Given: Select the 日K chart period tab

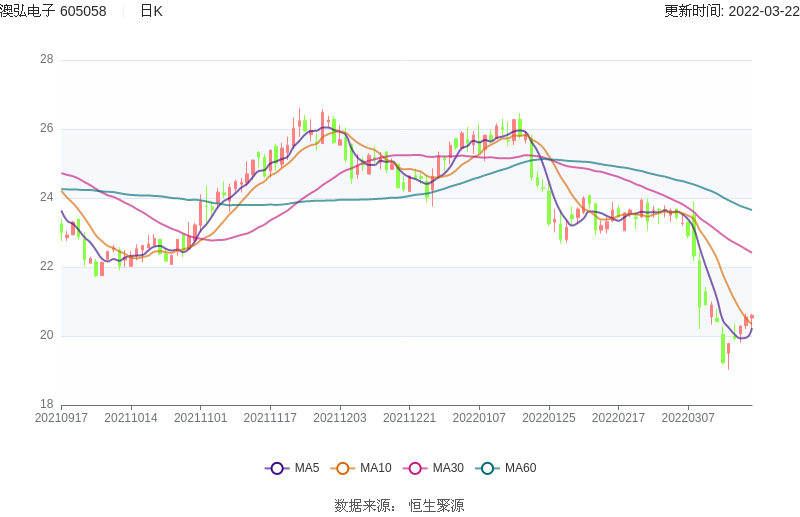Looking at the screenshot, I should pos(151,11).
